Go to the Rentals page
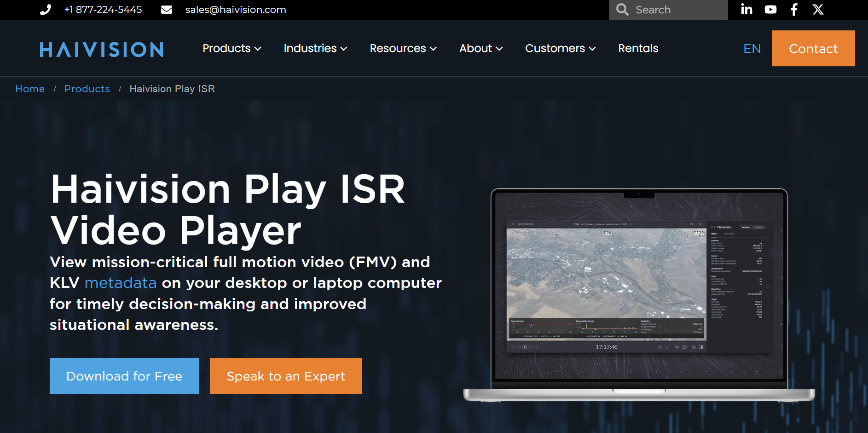868x433 pixels. [638, 48]
